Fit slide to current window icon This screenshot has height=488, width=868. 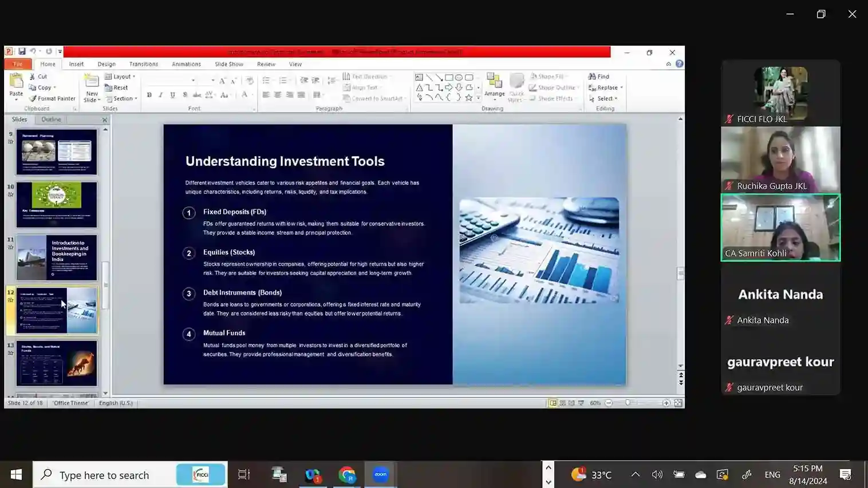pyautogui.click(x=678, y=403)
